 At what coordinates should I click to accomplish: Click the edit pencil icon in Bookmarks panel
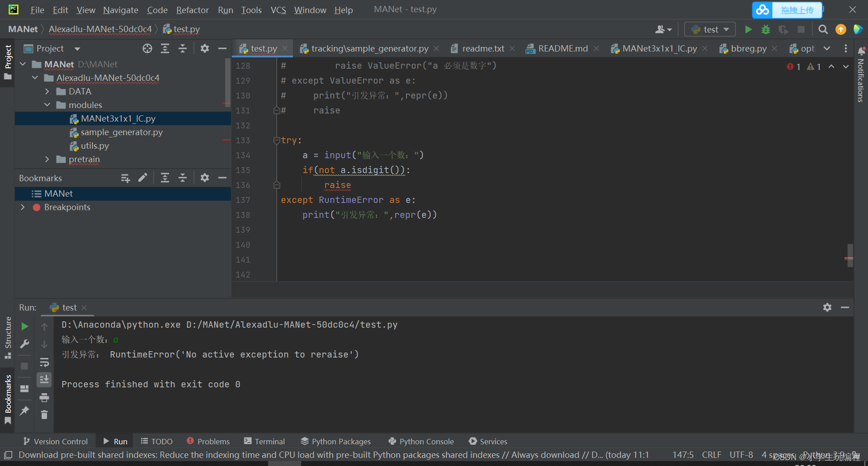coord(143,178)
